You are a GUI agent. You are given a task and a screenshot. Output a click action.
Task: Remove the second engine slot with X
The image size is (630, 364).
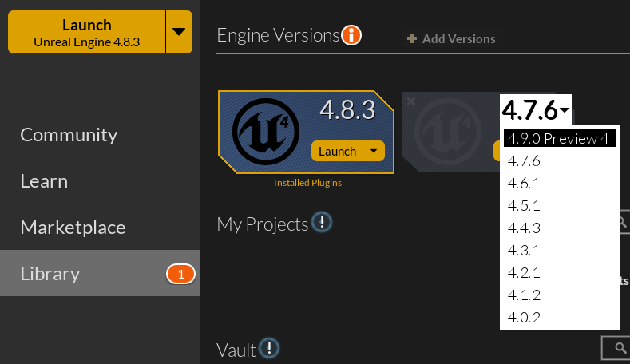click(411, 102)
